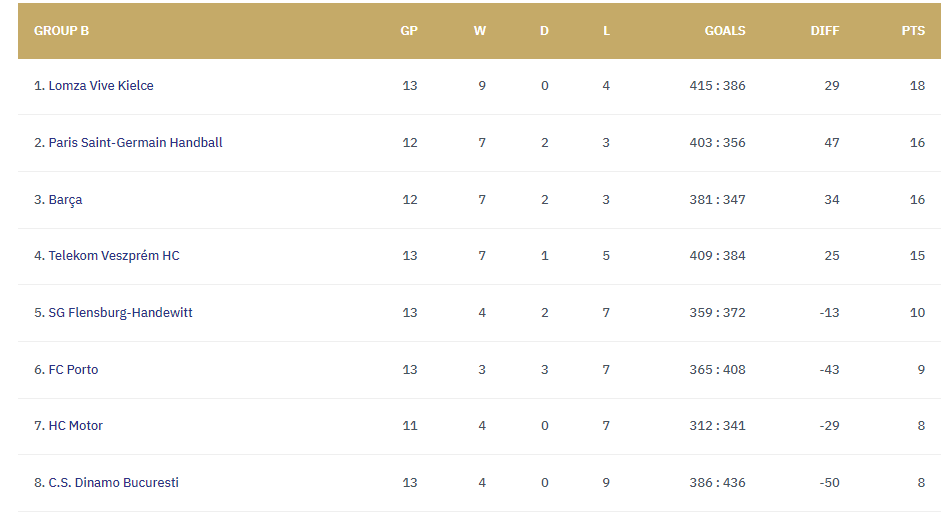Click the DIFF column header

825,31
